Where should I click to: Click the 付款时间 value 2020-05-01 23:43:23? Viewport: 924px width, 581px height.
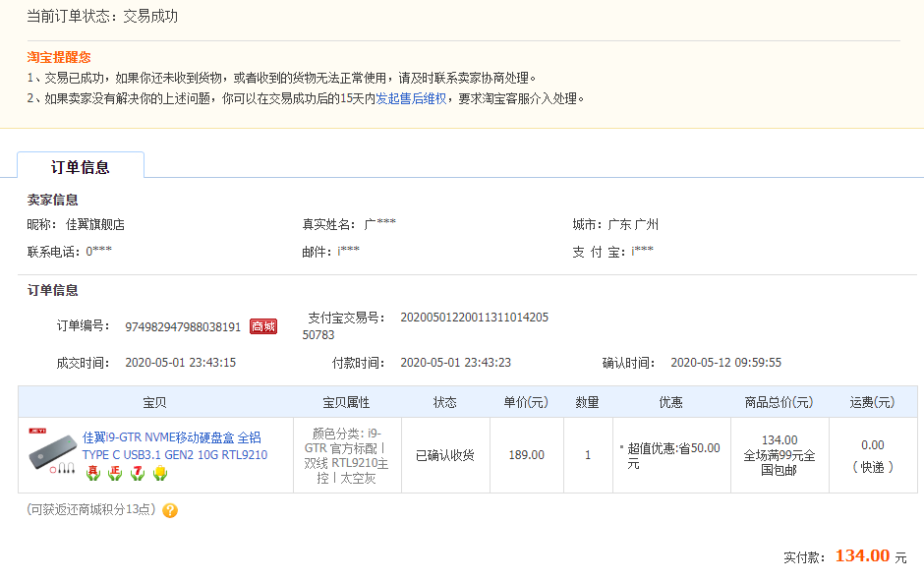coord(455,363)
